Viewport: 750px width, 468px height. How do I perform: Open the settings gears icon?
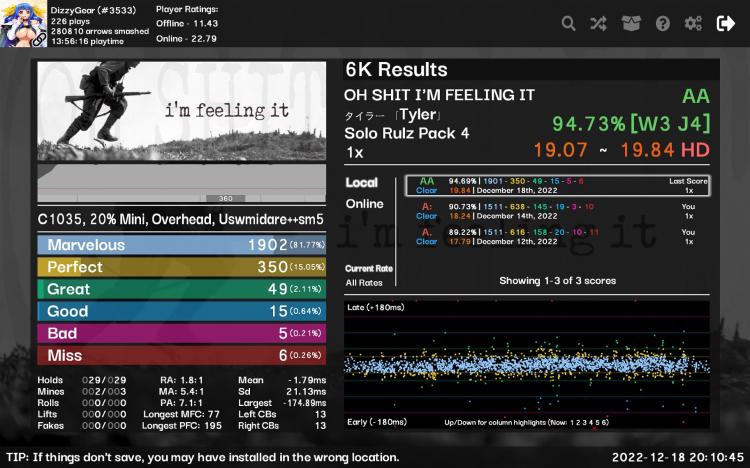coord(694,23)
